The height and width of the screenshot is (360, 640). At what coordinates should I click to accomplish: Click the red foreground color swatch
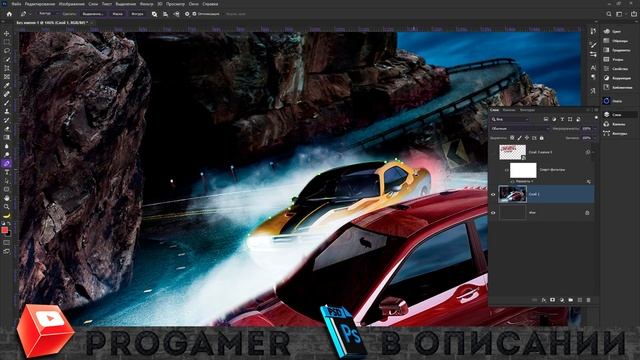coord(4,230)
